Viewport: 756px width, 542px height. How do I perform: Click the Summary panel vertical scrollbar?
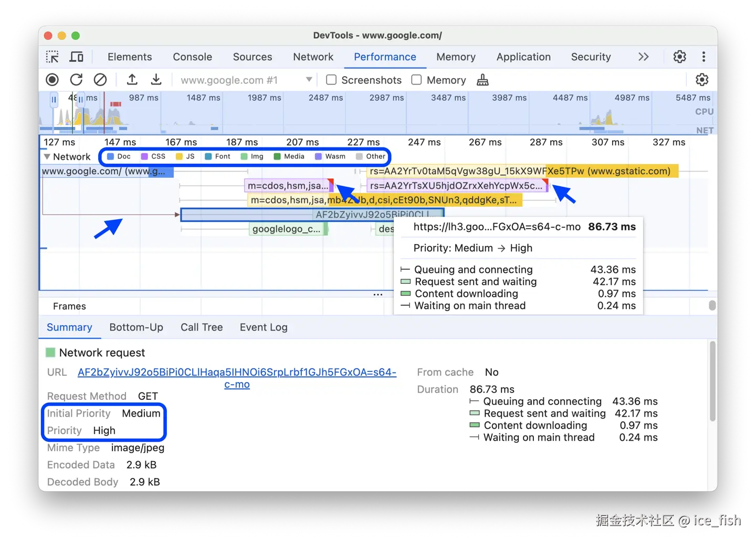coord(712,381)
